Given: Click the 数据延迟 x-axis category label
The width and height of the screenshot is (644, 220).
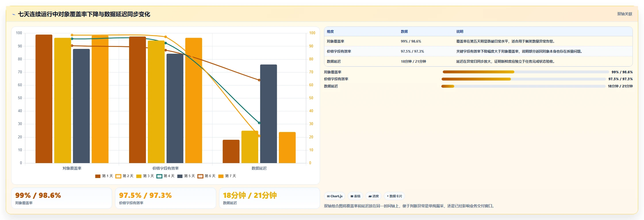Looking at the screenshot, I should click(259, 168).
